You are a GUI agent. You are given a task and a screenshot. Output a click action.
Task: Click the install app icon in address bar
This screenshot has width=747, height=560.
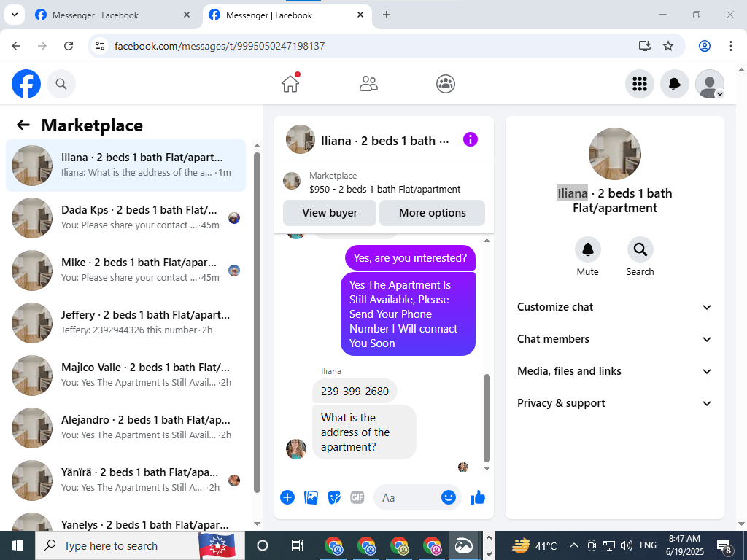click(x=644, y=46)
